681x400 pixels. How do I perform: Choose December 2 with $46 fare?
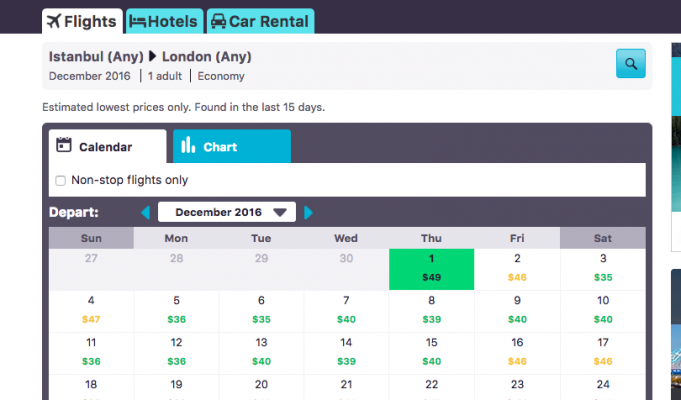tap(517, 268)
